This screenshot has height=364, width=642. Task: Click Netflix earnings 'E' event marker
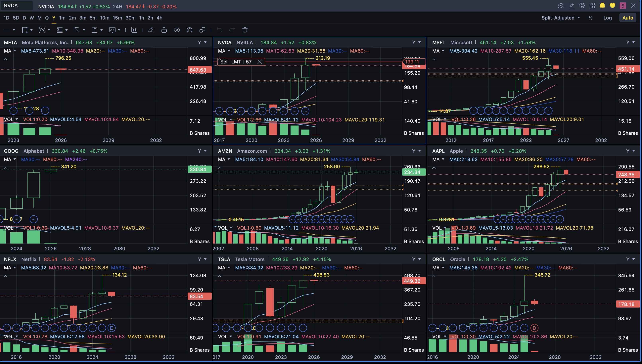112,328
